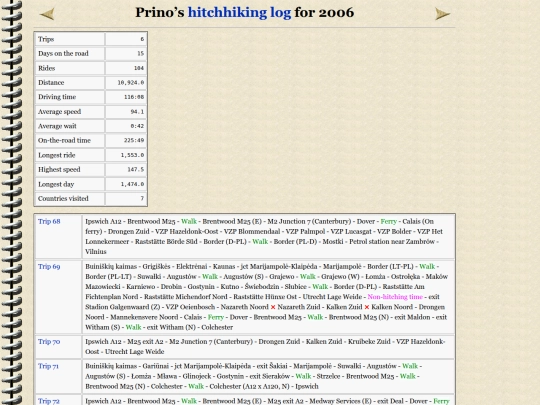Select the 'Average wait' label
540x405 pixels.
click(x=57, y=126)
